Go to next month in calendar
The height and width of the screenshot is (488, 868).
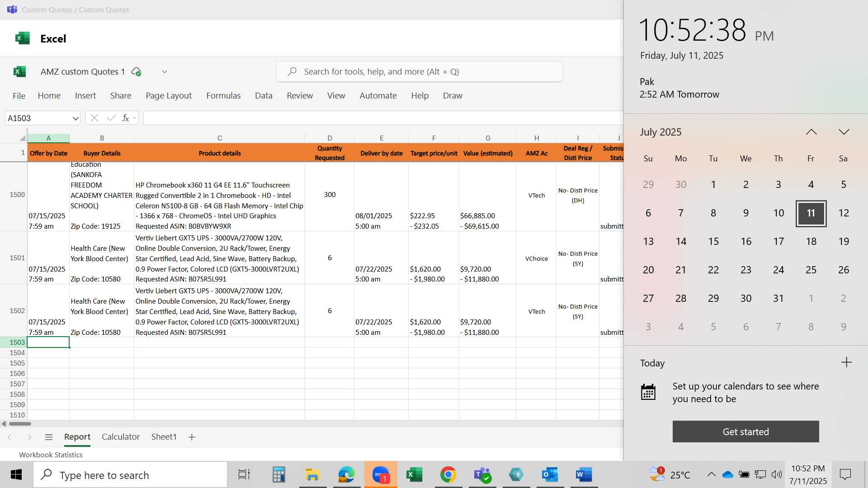point(844,132)
